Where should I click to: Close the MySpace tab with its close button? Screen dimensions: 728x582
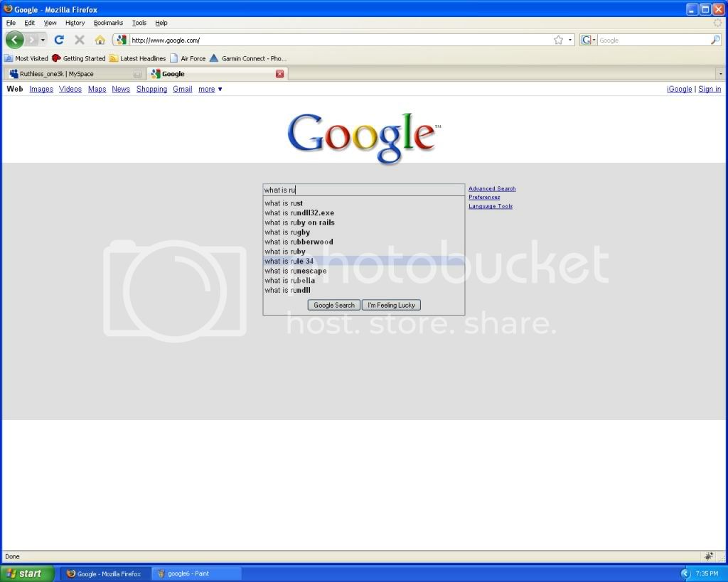click(137, 74)
